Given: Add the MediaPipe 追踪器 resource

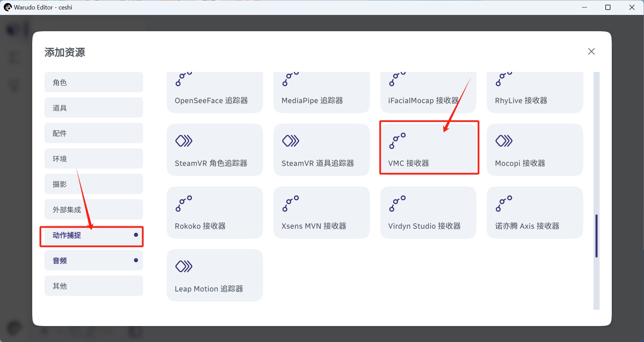Looking at the screenshot, I should [x=321, y=92].
